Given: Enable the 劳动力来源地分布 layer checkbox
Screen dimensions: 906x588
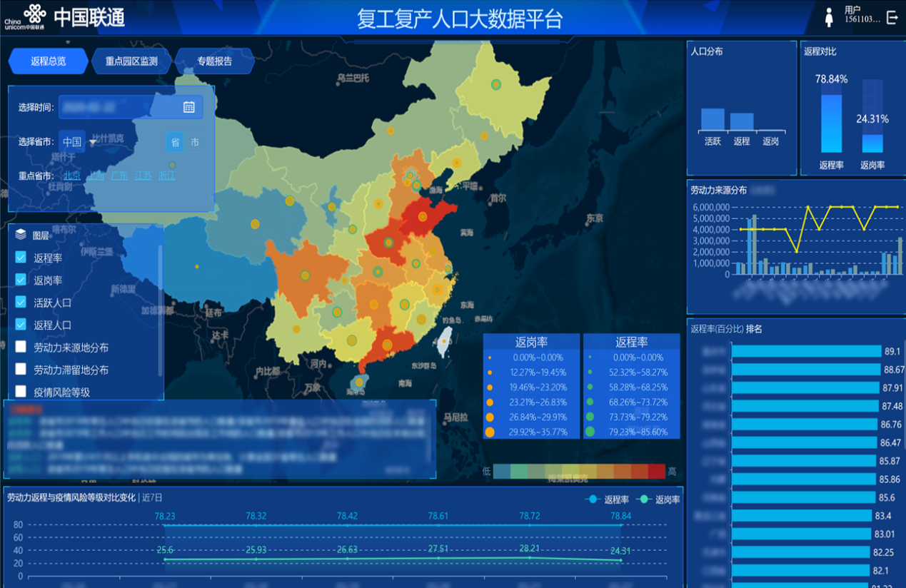Looking at the screenshot, I should pyautogui.click(x=21, y=348).
